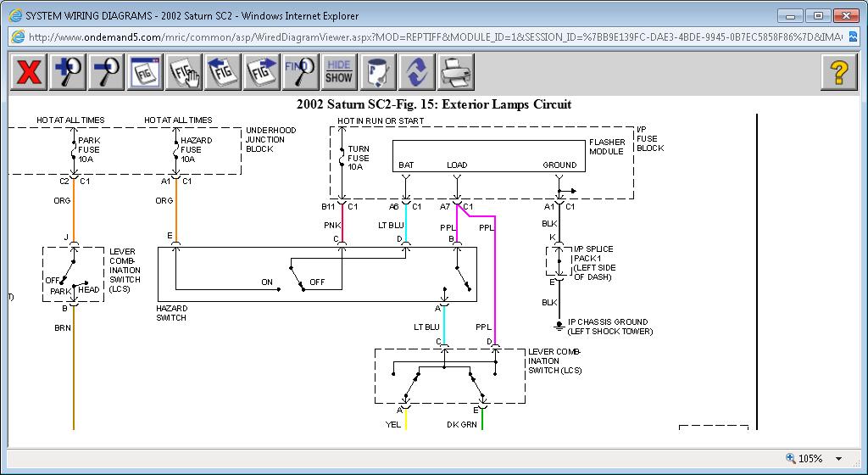This screenshot has height=475, width=868.
Task: Print the wiring diagram
Action: (455, 71)
